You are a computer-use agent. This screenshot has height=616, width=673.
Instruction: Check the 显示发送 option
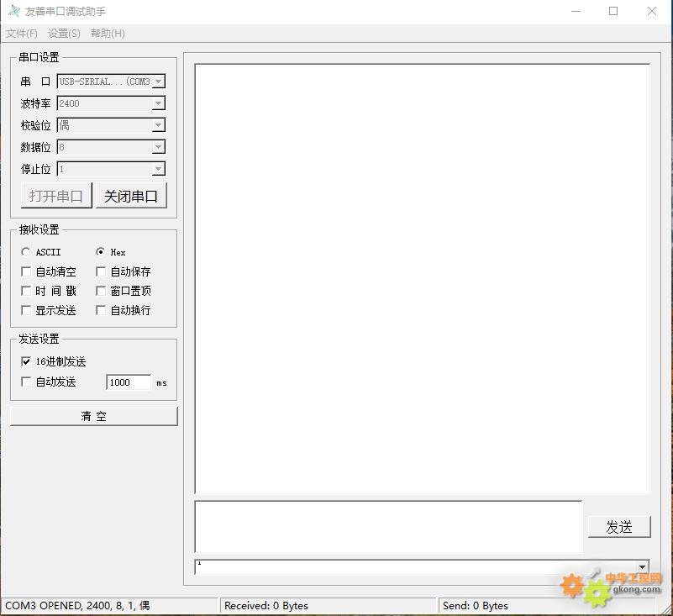pyautogui.click(x=26, y=310)
